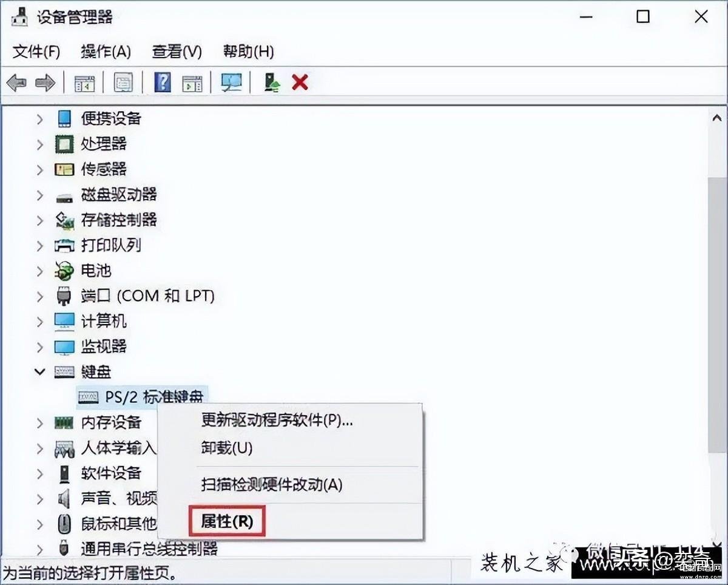Select the PS/2 标准键盘 device
This screenshot has height=585, width=728.
click(x=142, y=396)
